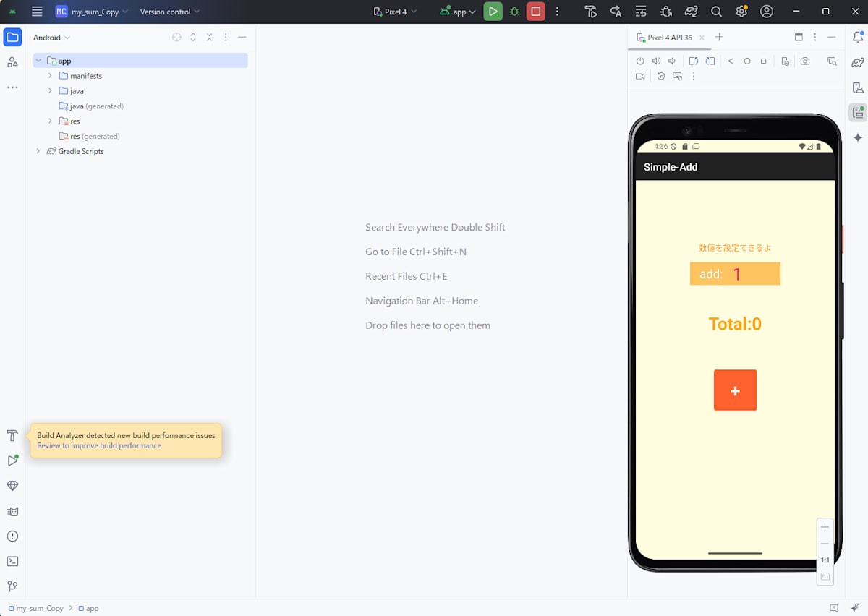
Task: Click emulator volume up icon
Action: pos(656,61)
